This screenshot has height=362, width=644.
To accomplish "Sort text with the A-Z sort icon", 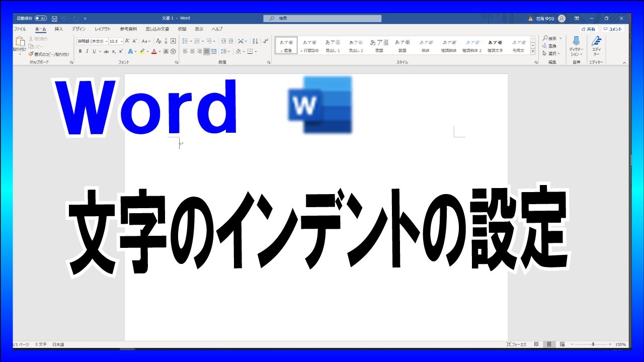I will pos(255,41).
